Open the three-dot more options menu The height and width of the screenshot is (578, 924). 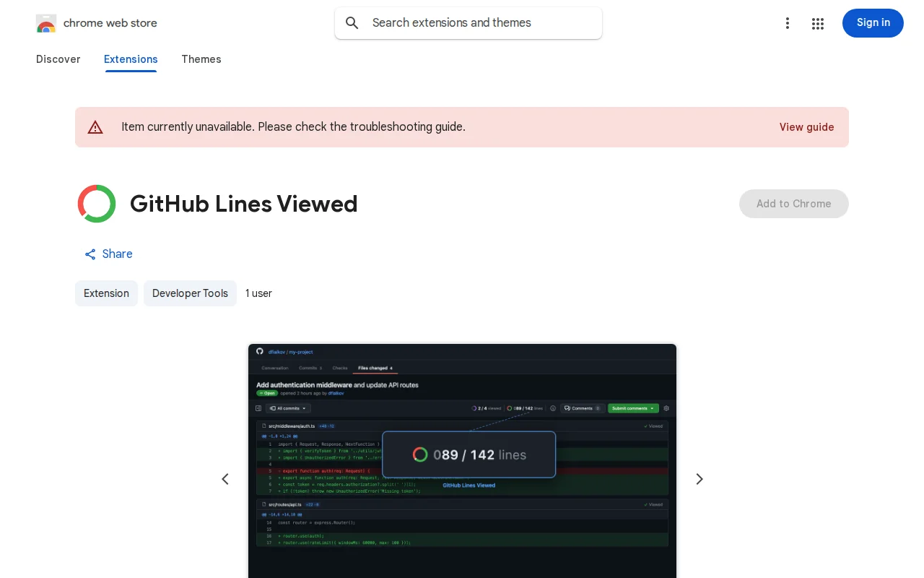[788, 23]
